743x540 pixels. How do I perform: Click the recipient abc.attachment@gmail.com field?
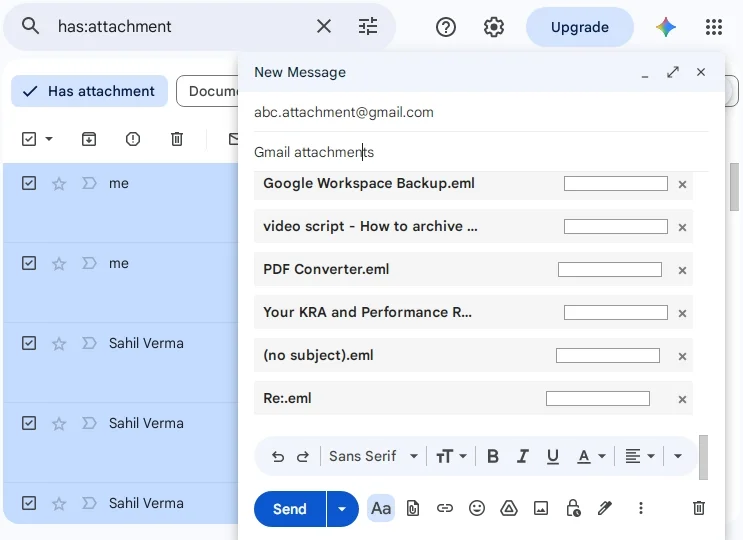pyautogui.click(x=481, y=112)
